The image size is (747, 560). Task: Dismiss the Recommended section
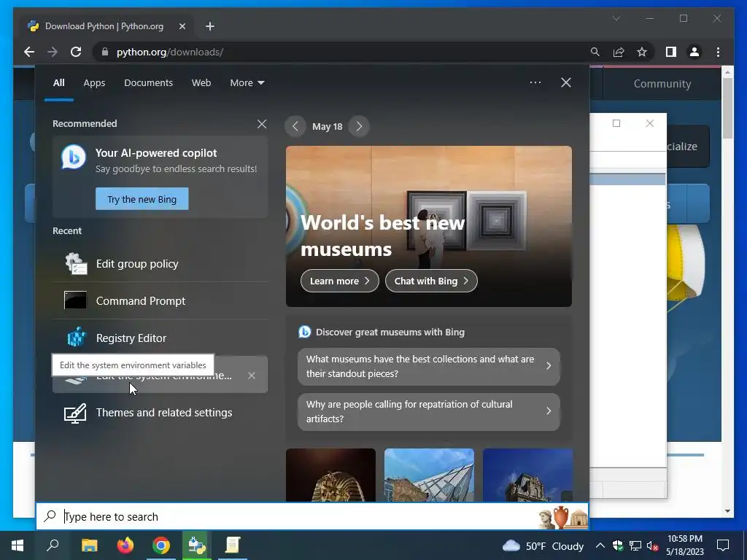(x=262, y=124)
